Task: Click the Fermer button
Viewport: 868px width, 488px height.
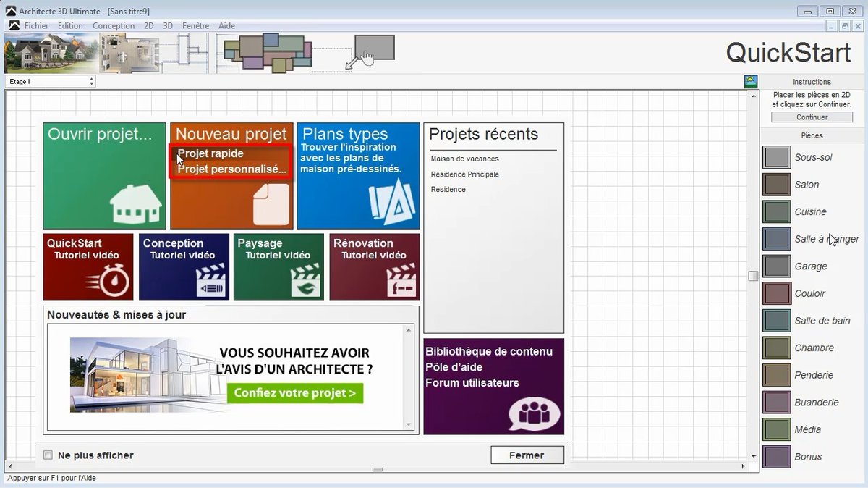Action: tap(527, 455)
